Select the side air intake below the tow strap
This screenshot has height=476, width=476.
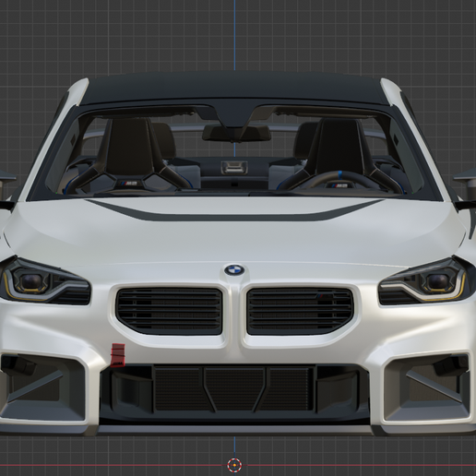pos(42,388)
